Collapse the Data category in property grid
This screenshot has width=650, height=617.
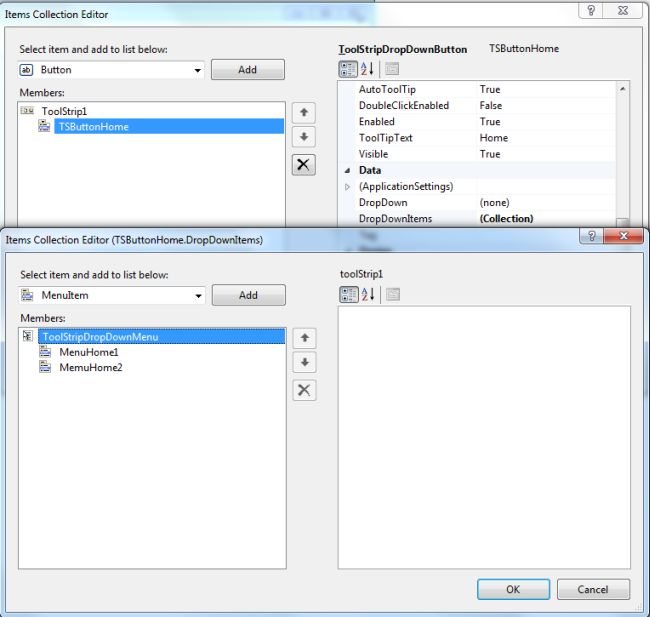coord(347,170)
